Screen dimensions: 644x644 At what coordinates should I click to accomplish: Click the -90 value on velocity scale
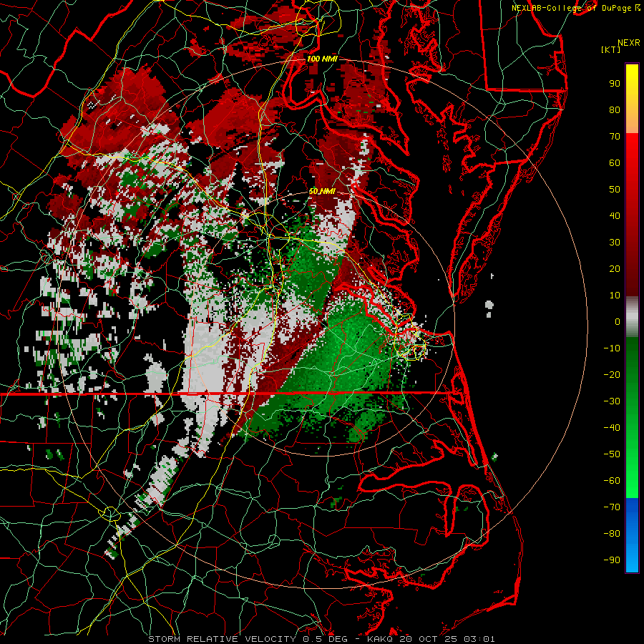pos(612,560)
